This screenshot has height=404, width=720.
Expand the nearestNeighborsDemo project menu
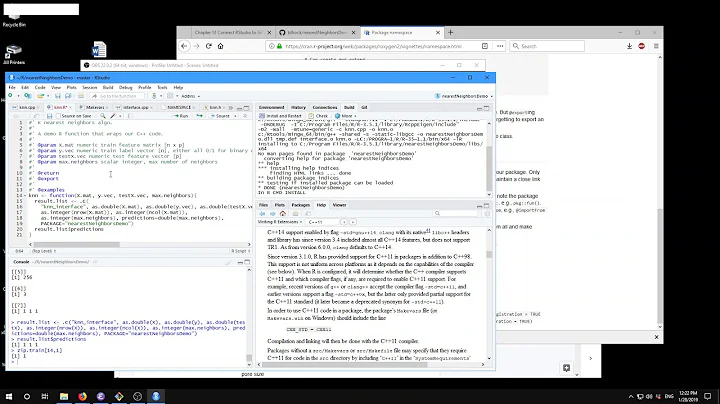click(464, 96)
